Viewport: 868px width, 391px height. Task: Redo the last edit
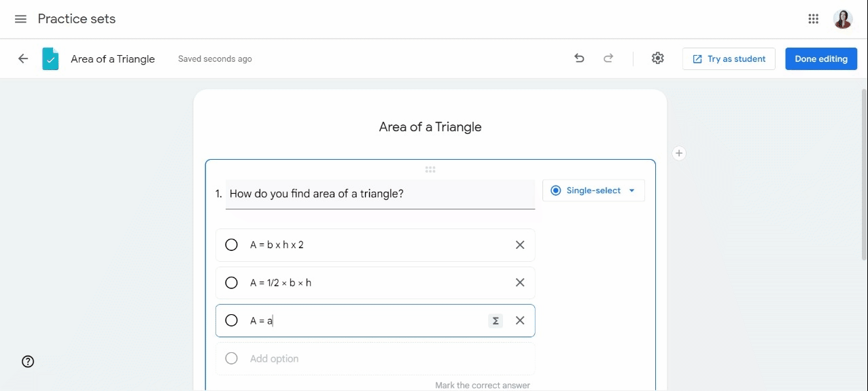tap(608, 58)
